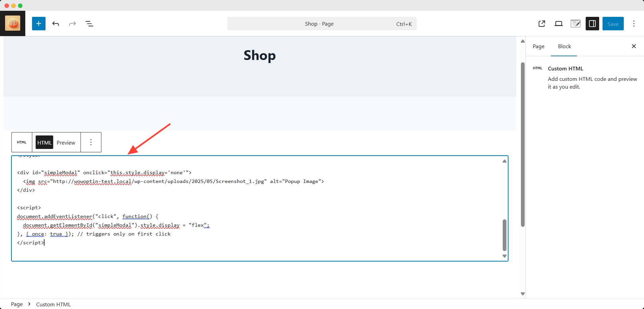This screenshot has width=644, height=309.
Task: Open command palette Shop · Page bar
Action: pos(322,24)
